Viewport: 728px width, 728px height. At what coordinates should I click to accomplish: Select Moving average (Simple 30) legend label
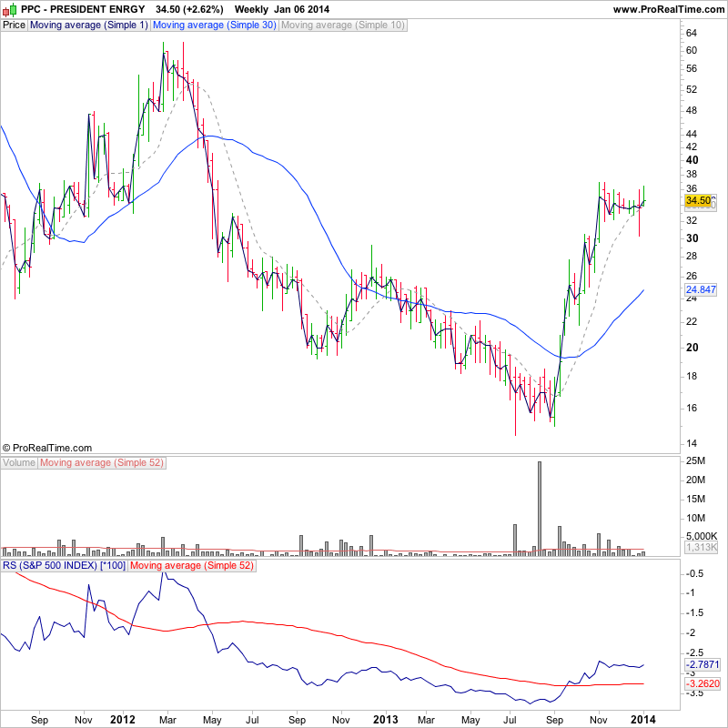[215, 25]
